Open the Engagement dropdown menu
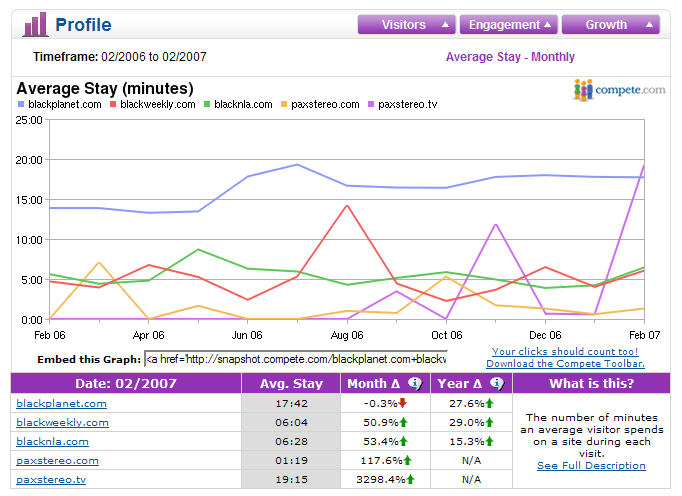This screenshot has width=682, height=496. (509, 24)
